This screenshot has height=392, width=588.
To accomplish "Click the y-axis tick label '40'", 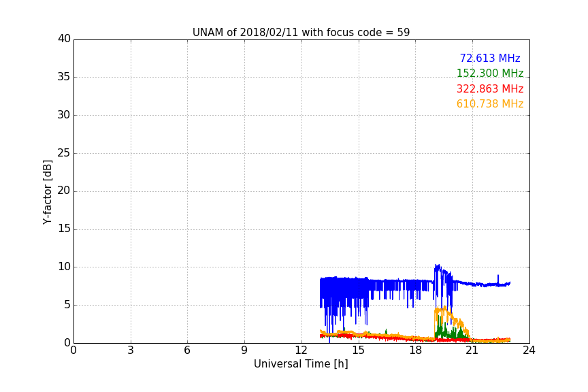I will [64, 39].
